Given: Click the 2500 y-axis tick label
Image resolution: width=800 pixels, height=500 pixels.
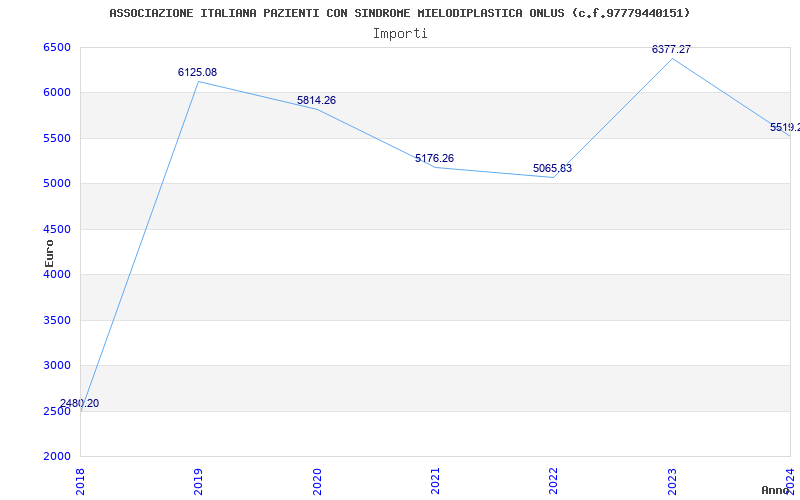Looking at the screenshot, I should click(x=57, y=411).
